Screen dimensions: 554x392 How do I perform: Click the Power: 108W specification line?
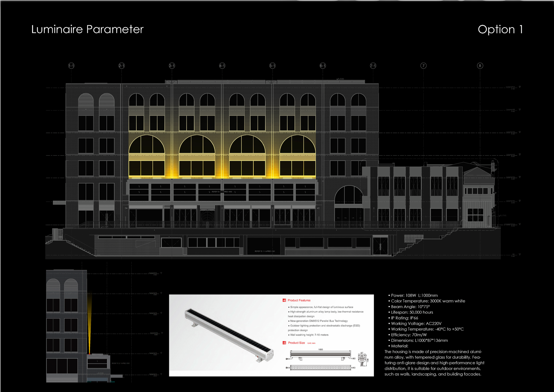[x=414, y=295]
